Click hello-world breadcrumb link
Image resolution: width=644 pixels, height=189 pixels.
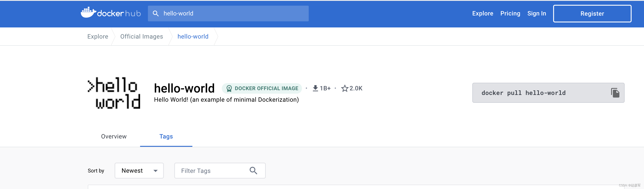pyautogui.click(x=193, y=37)
